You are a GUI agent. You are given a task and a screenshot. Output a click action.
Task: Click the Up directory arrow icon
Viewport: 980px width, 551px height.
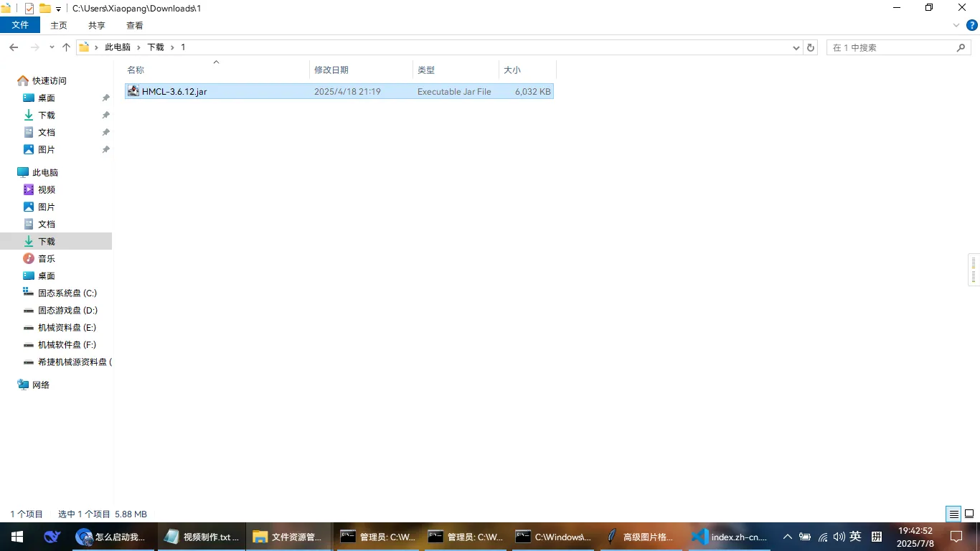[66, 47]
